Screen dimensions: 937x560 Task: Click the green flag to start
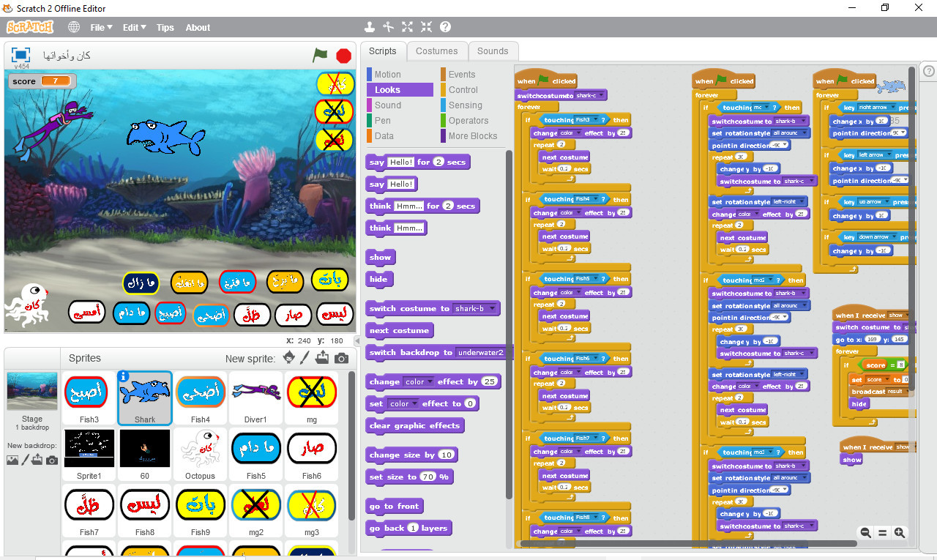(320, 55)
